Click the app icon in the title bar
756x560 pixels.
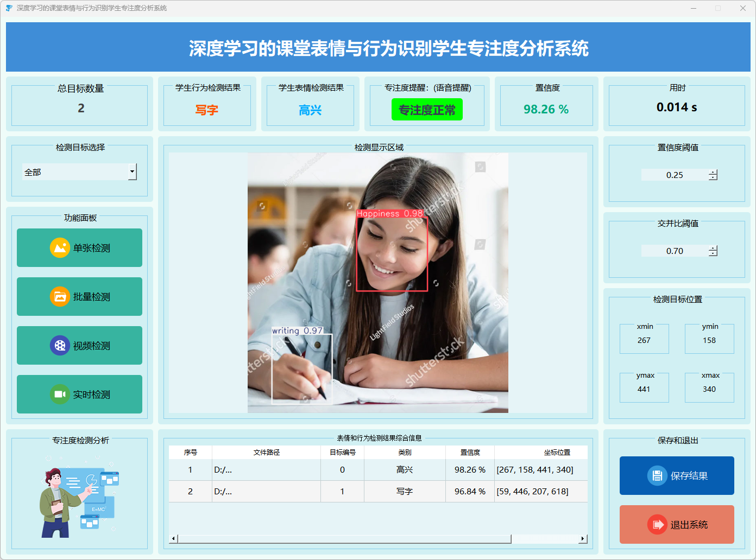coord(9,8)
